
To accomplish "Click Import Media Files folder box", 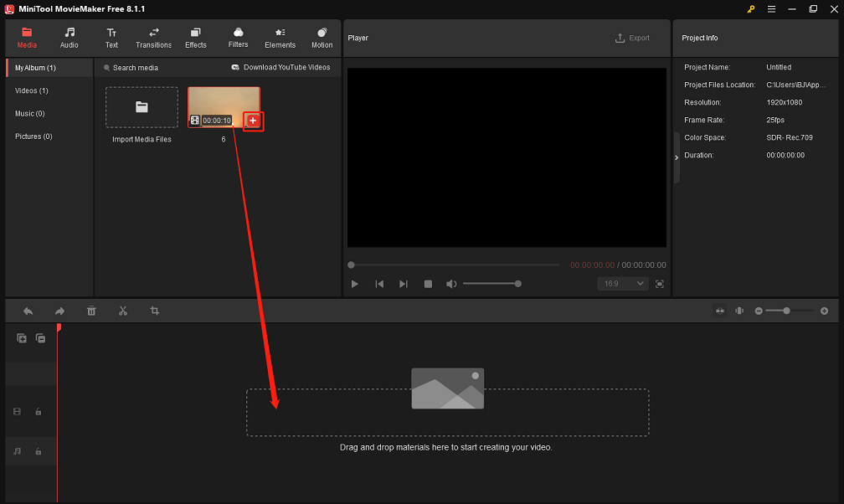I will click(x=142, y=107).
